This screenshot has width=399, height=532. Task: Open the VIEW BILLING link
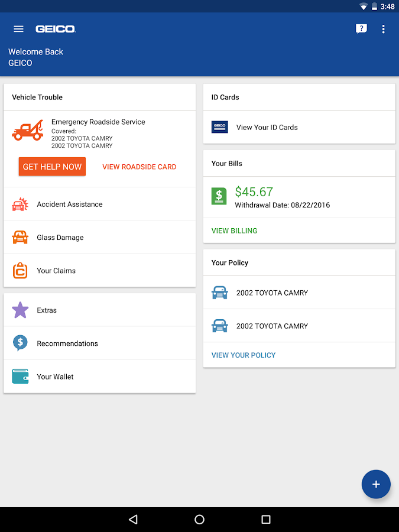(x=235, y=231)
